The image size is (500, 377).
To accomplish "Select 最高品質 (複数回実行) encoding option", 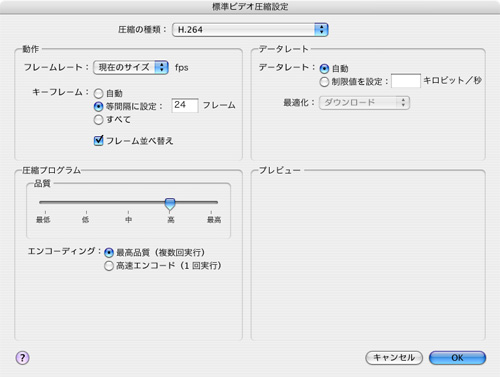I will (x=109, y=253).
